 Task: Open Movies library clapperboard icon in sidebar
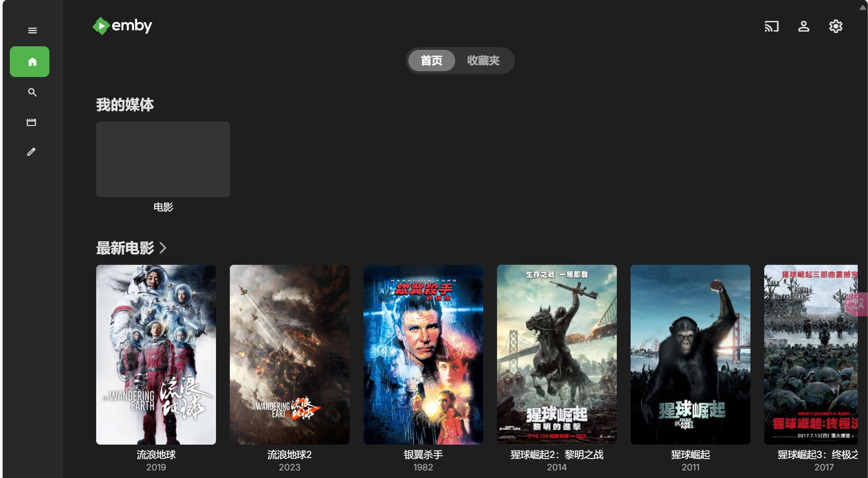[x=31, y=122]
